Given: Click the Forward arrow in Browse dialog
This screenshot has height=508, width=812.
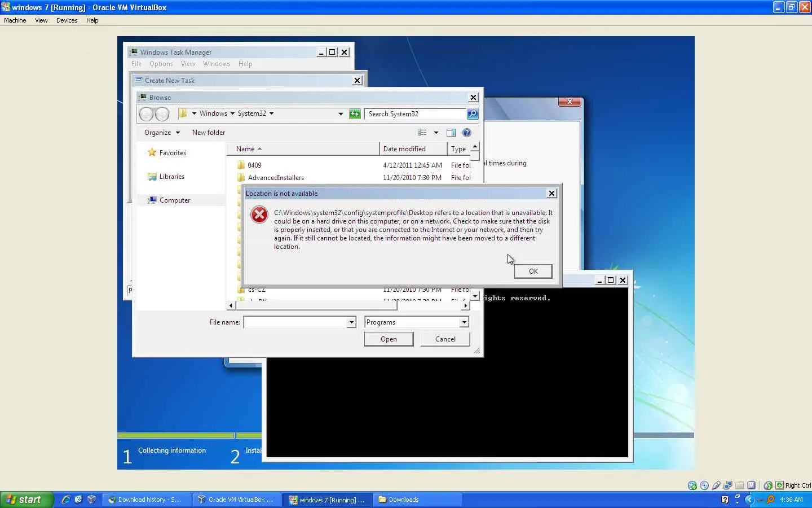Looking at the screenshot, I should (x=162, y=114).
